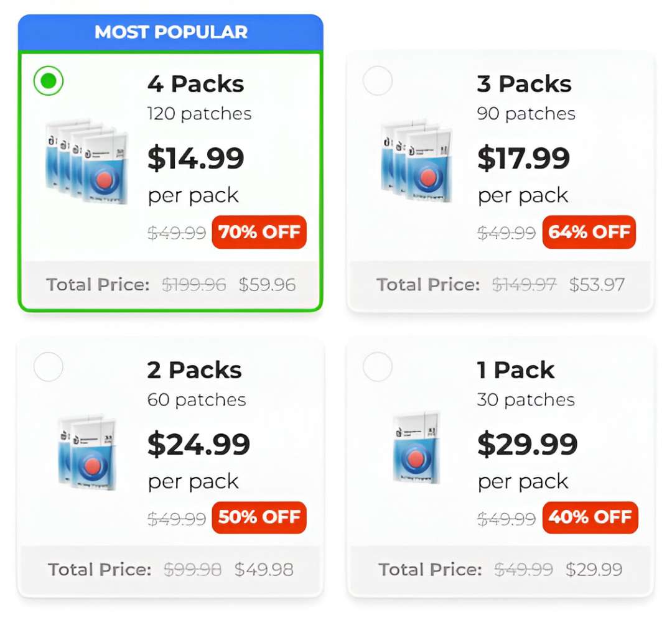
Task: Click the 50% OFF badge
Action: (x=259, y=517)
